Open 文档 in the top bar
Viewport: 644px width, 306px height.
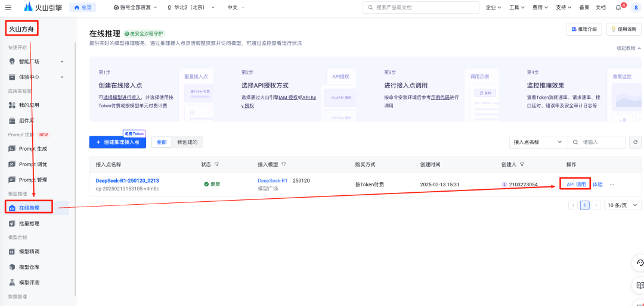point(600,7)
